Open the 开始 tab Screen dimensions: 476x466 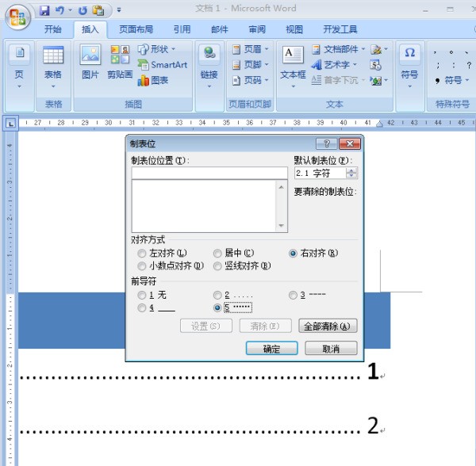point(53,29)
